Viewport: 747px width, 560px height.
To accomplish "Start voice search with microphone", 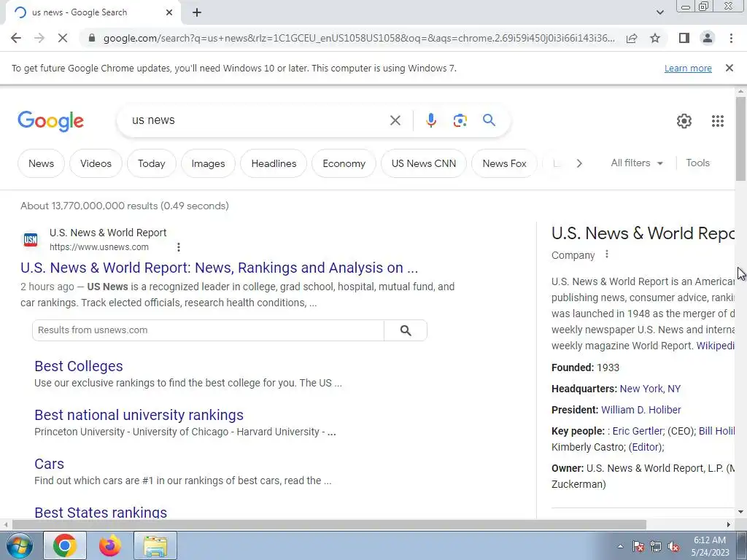I will [x=430, y=120].
